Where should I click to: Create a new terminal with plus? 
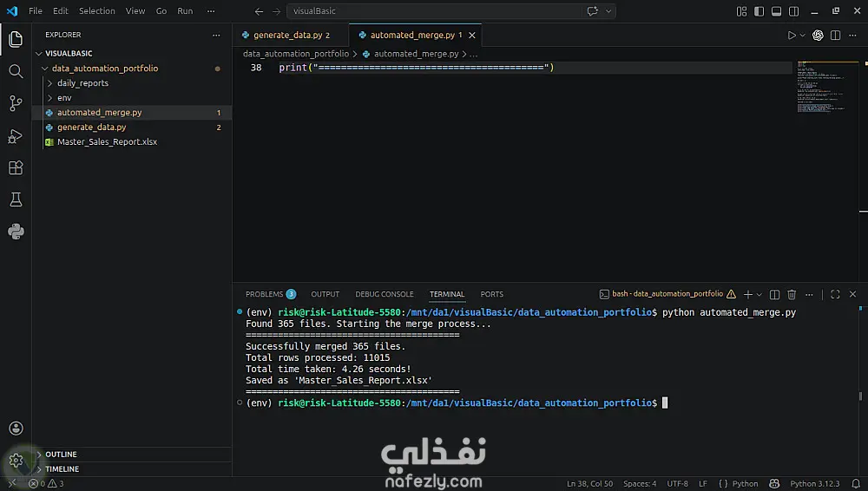[748, 294]
